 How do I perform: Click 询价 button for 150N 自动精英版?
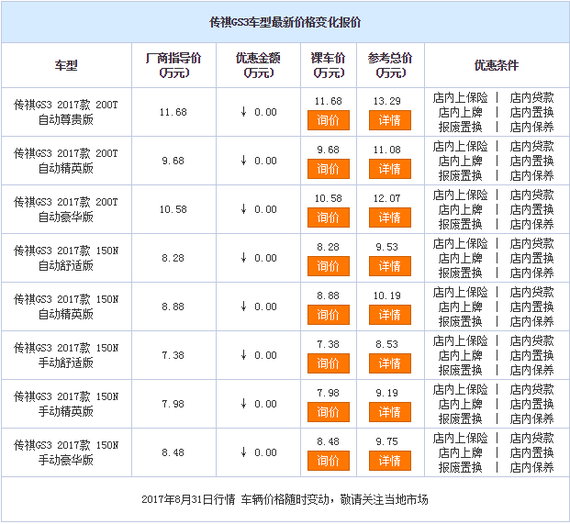tap(328, 315)
